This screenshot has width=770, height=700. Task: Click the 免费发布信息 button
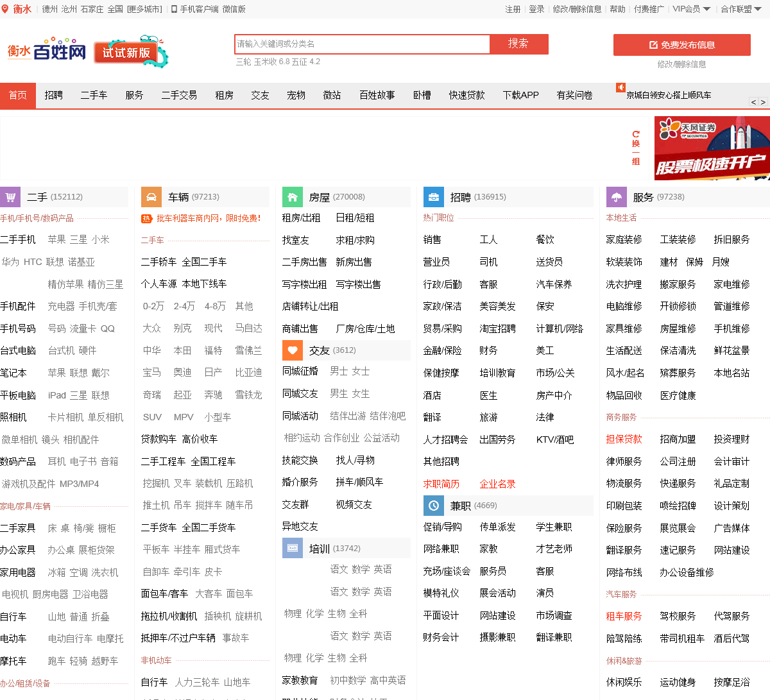coord(682,45)
